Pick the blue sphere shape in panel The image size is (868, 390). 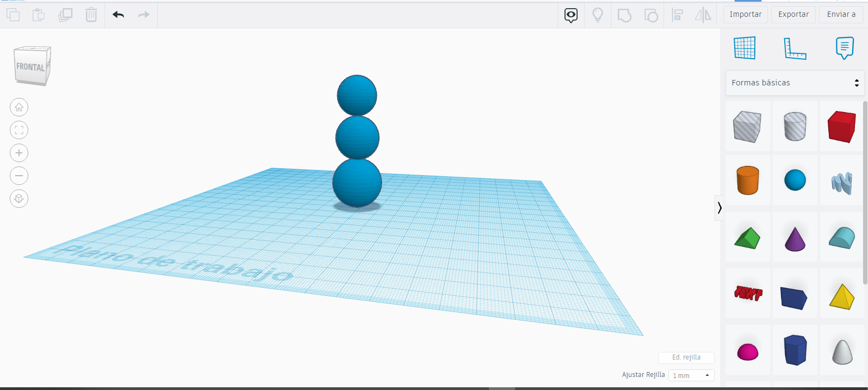click(795, 180)
